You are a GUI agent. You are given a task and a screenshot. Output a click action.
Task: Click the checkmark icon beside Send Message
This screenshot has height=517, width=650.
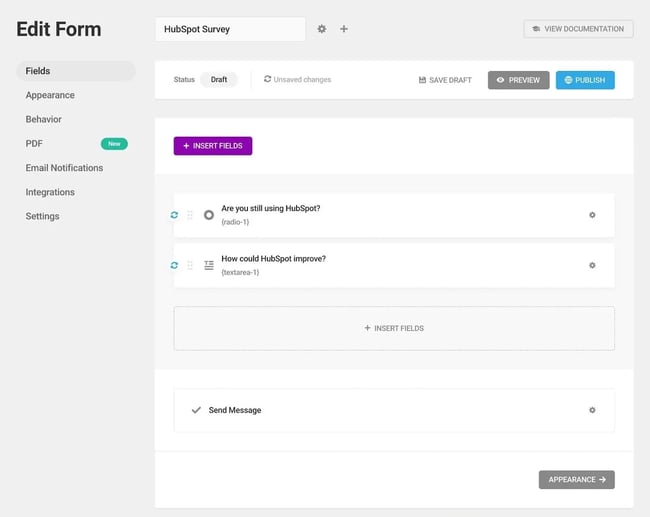[x=196, y=410]
